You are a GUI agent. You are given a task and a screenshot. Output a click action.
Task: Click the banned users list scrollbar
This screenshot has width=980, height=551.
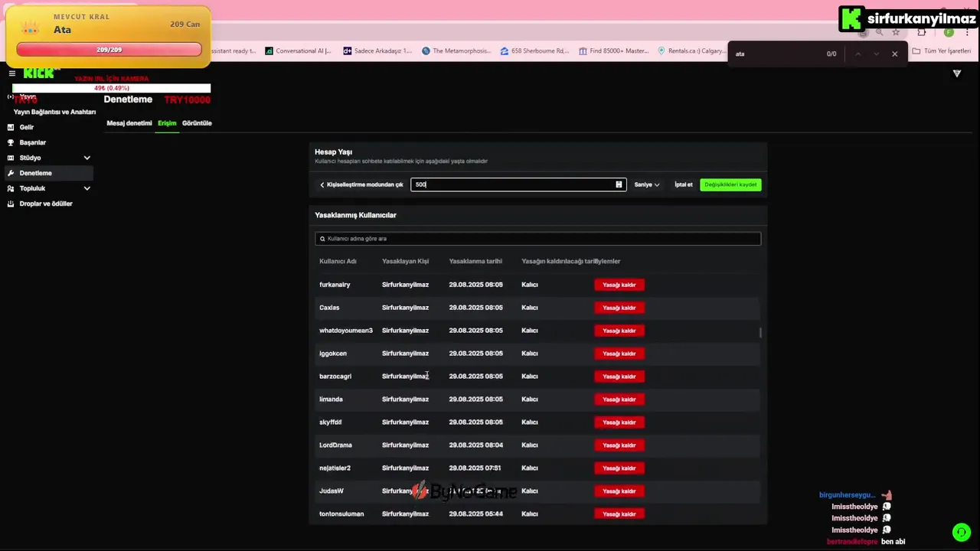[760, 332]
